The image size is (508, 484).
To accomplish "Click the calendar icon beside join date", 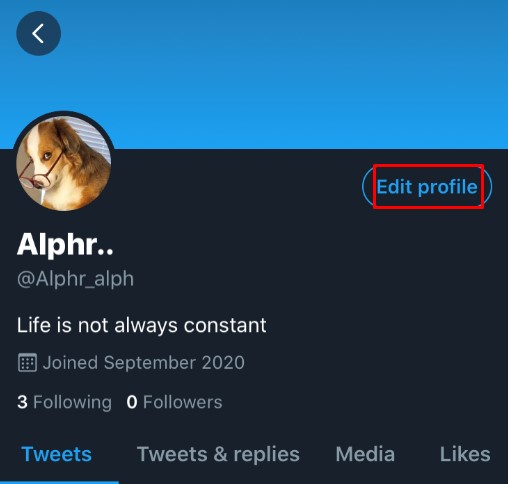I will [27, 362].
